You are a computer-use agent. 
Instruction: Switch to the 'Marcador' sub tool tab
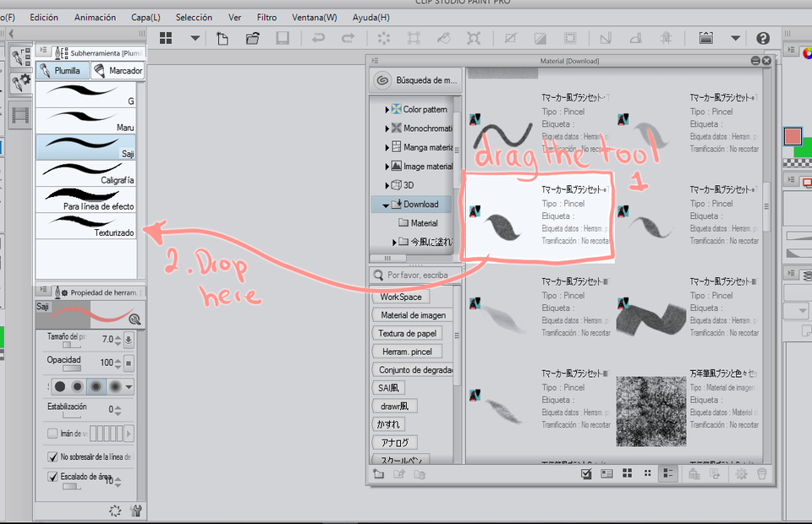click(x=118, y=71)
